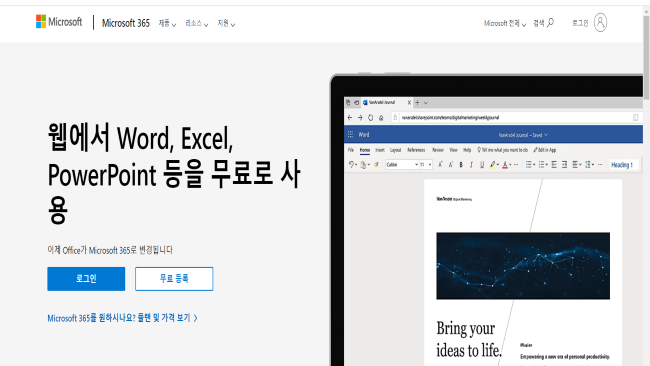
Task: Click the vertical scrollbar thumb on the page
Action: click(646, 57)
